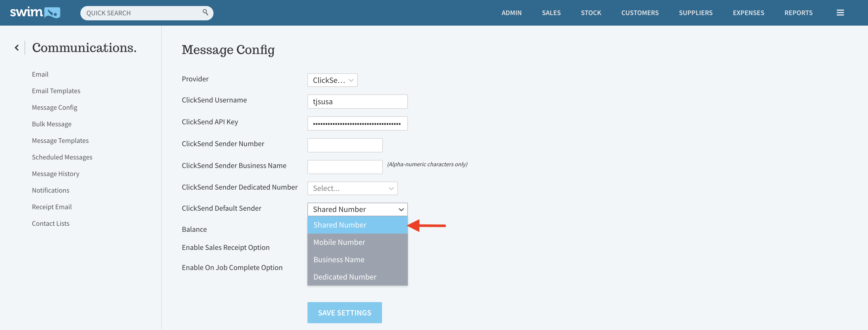Choose Mobile Number option
Image resolution: width=868 pixels, height=330 pixels.
pyautogui.click(x=339, y=242)
